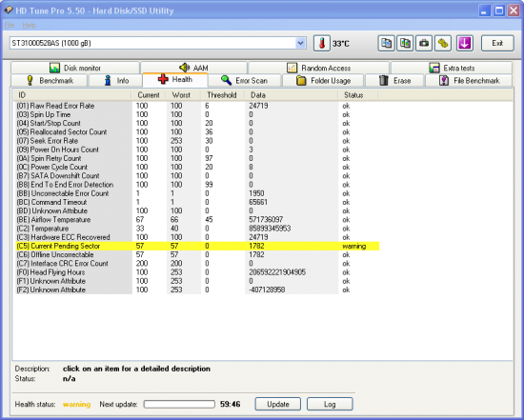Open the File menu
Image resolution: width=524 pixels, height=420 pixels.
(x=10, y=25)
